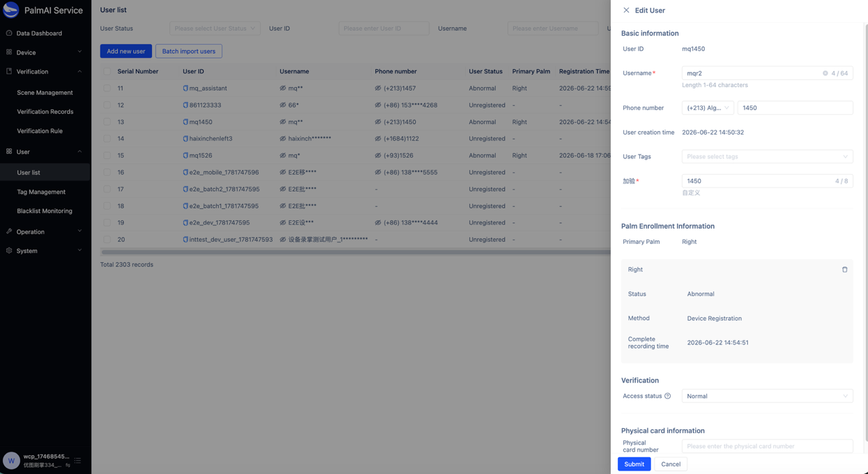The width and height of the screenshot is (868, 474).
Task: Click the physical card number input field
Action: coord(767,446)
